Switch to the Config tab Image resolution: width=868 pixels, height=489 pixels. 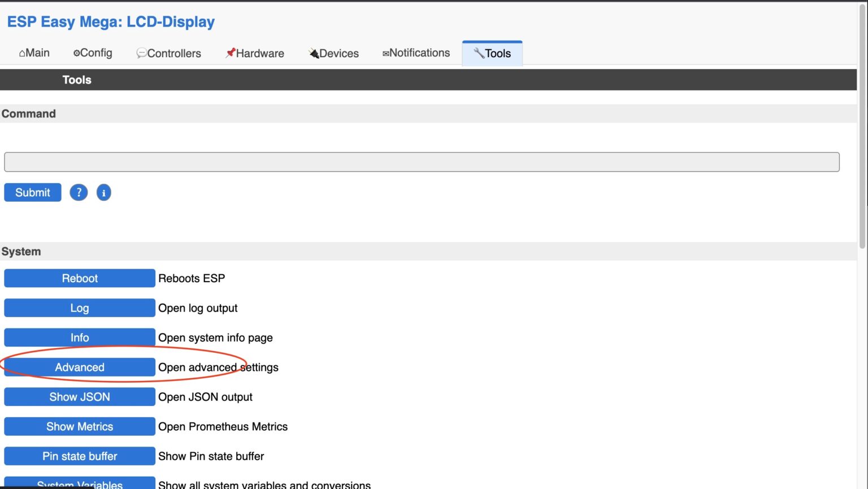pos(93,53)
